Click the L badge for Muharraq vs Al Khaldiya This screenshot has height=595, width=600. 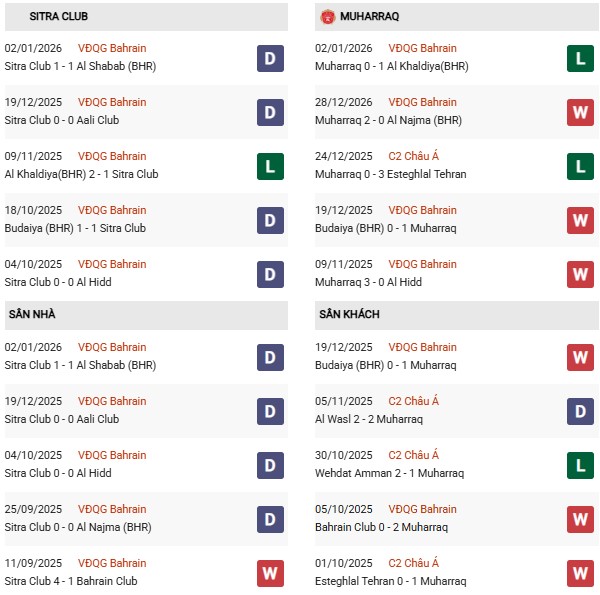pos(580,58)
